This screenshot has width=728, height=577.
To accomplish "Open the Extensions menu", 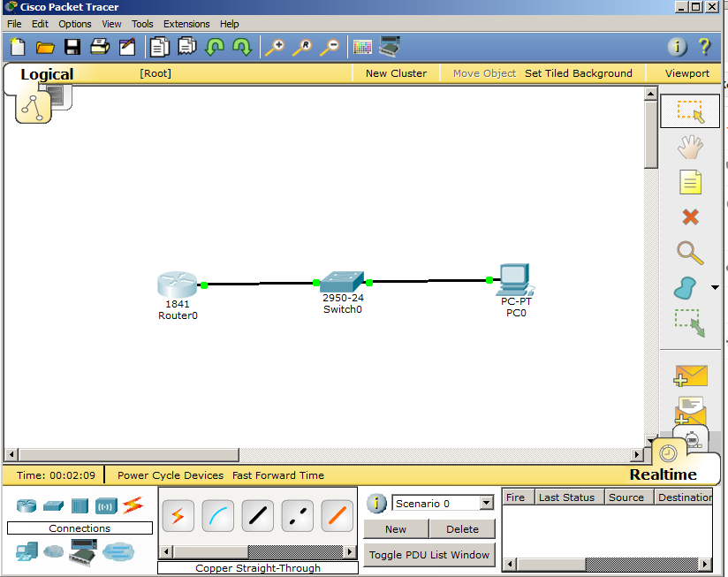I will point(186,24).
